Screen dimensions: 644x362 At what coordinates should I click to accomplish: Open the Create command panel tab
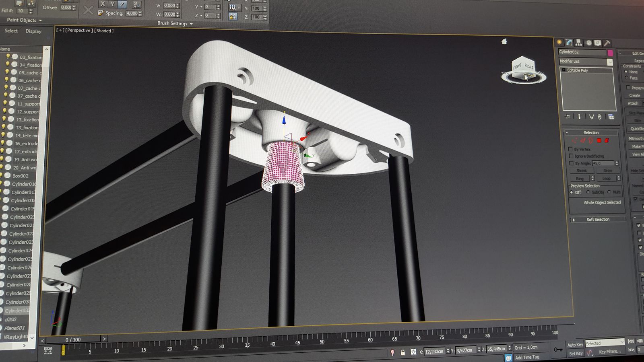559,42
